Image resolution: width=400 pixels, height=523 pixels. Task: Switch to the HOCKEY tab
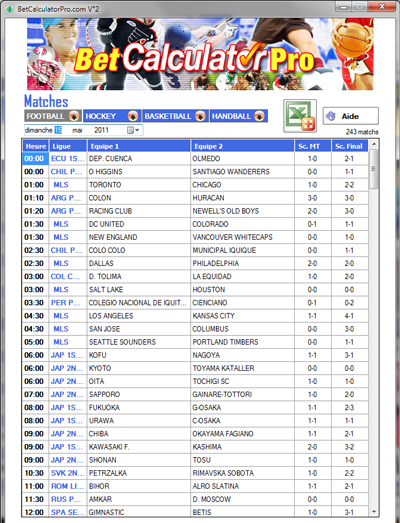pos(111,116)
